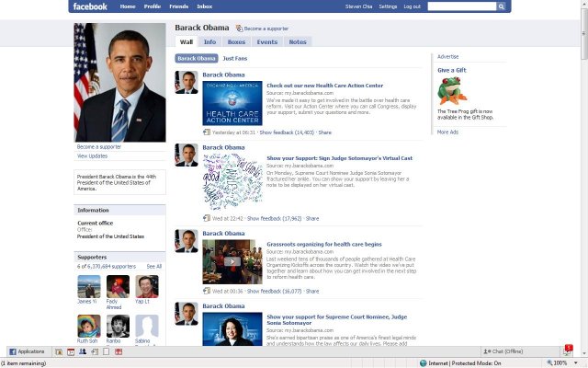This screenshot has height=368, width=588.
Task: Click the Become a supporter icon beside name
Action: point(239,29)
